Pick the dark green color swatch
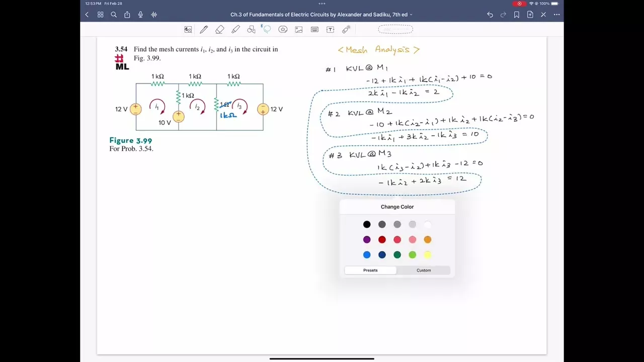 397,255
